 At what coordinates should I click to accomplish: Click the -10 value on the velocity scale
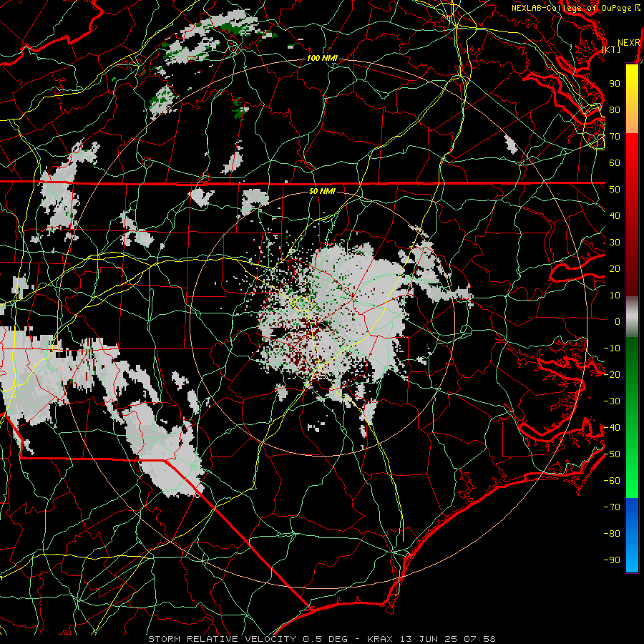click(612, 348)
